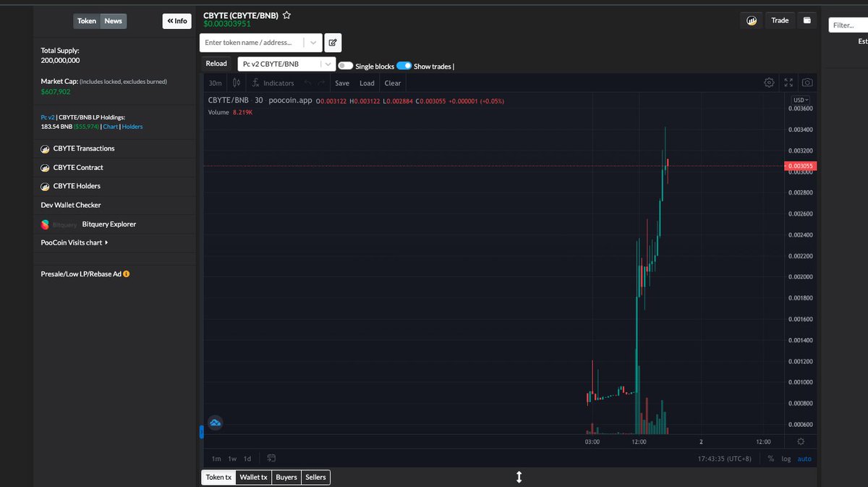Viewport: 868px width, 487px height.
Task: Click the Bitquery logo icon
Action: click(45, 224)
